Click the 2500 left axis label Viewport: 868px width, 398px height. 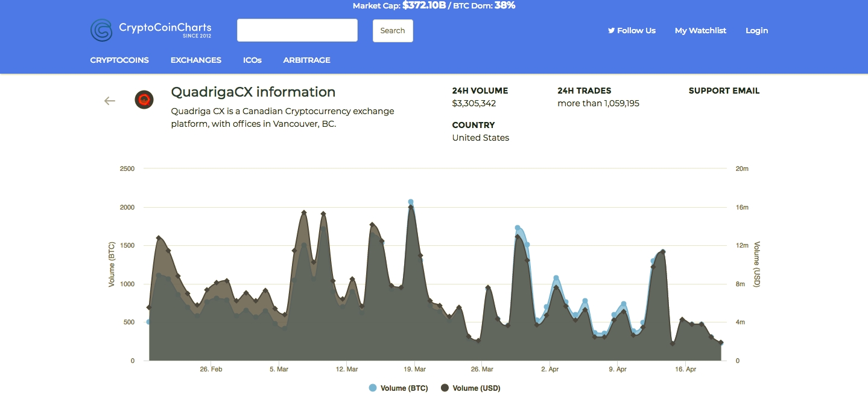pos(127,169)
